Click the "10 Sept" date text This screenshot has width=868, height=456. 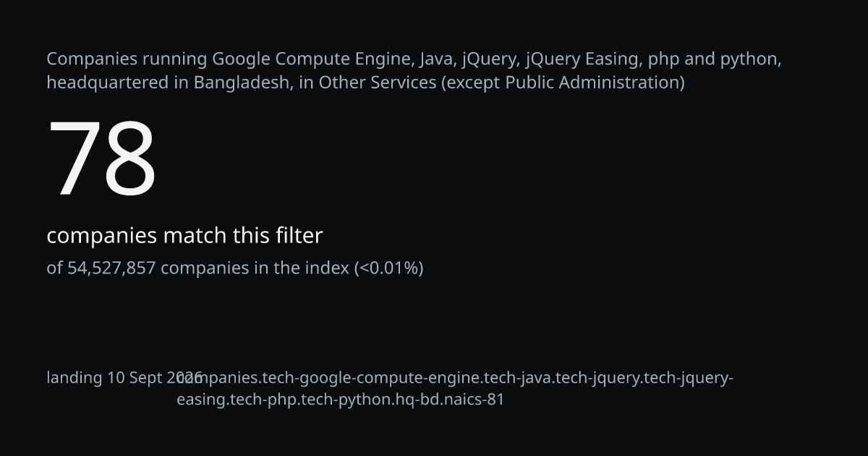point(136,378)
